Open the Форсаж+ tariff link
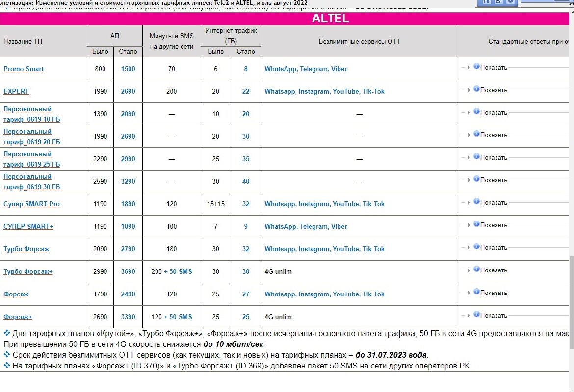Image resolution: width=574 pixels, height=392 pixels. coord(18,317)
